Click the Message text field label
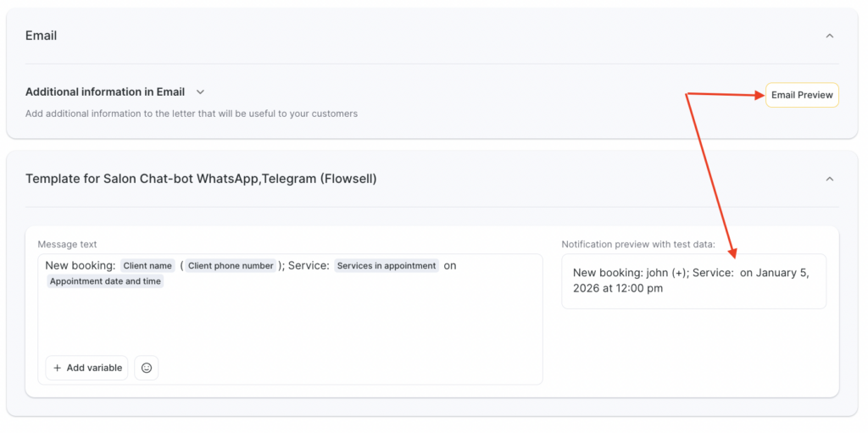Image resolution: width=868 pixels, height=433 pixels. pyautogui.click(x=67, y=244)
